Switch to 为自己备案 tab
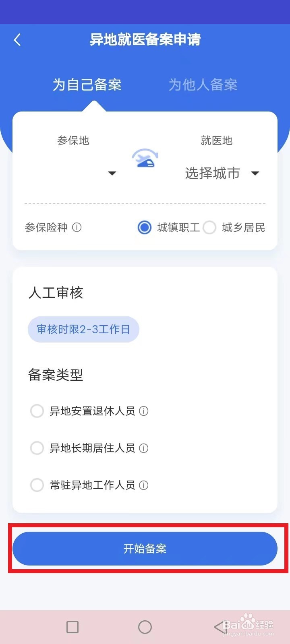Viewport: 290px width, 644px height. pyautogui.click(x=87, y=85)
